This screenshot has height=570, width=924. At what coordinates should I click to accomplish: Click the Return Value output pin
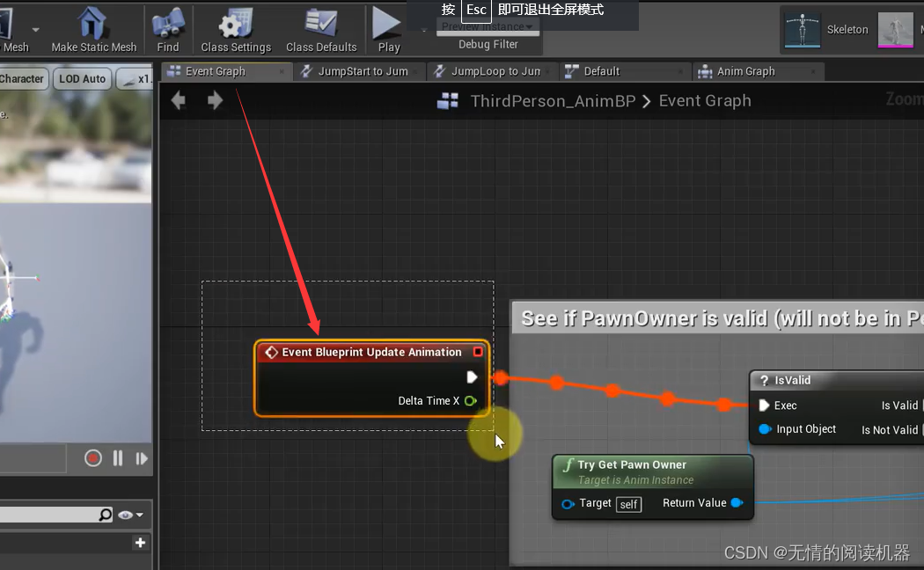point(737,503)
